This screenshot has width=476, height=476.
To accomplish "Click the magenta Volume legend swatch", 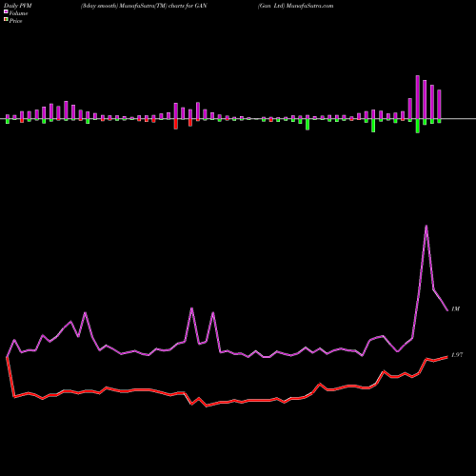I will (x=6, y=11).
